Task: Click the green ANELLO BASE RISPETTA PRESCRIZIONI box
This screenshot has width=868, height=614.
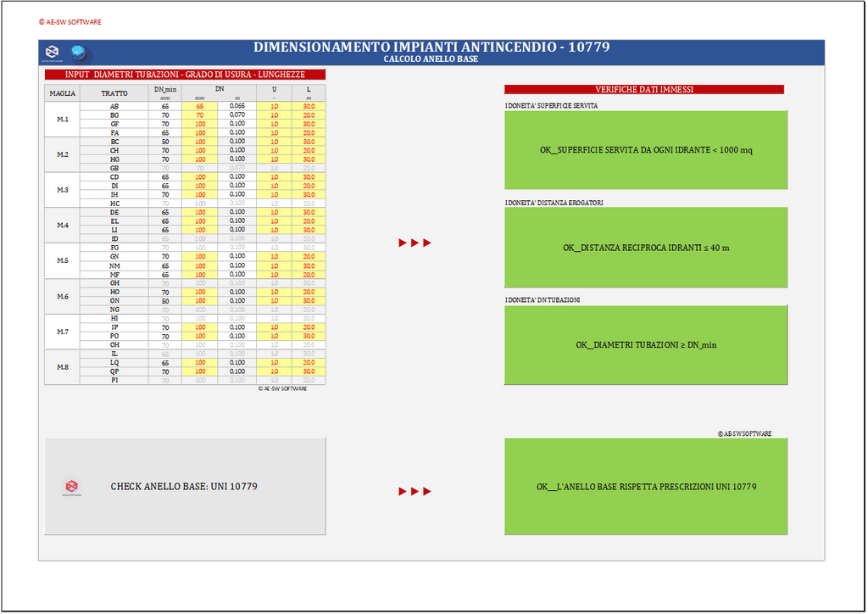Action: point(645,487)
